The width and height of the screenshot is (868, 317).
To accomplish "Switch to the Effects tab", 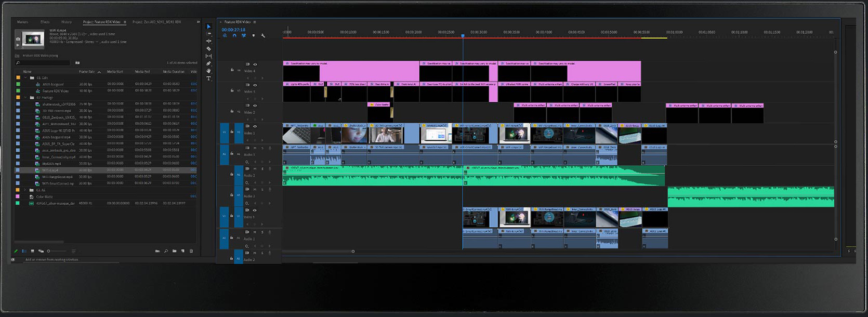I will point(45,22).
